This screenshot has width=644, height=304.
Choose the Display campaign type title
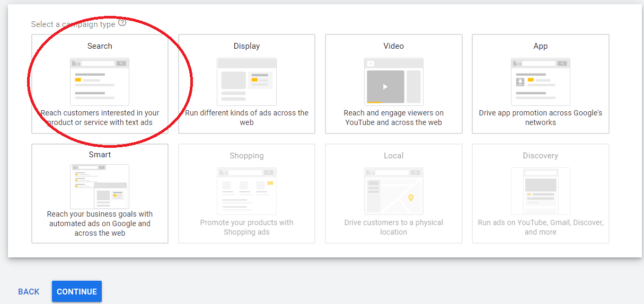[246, 46]
